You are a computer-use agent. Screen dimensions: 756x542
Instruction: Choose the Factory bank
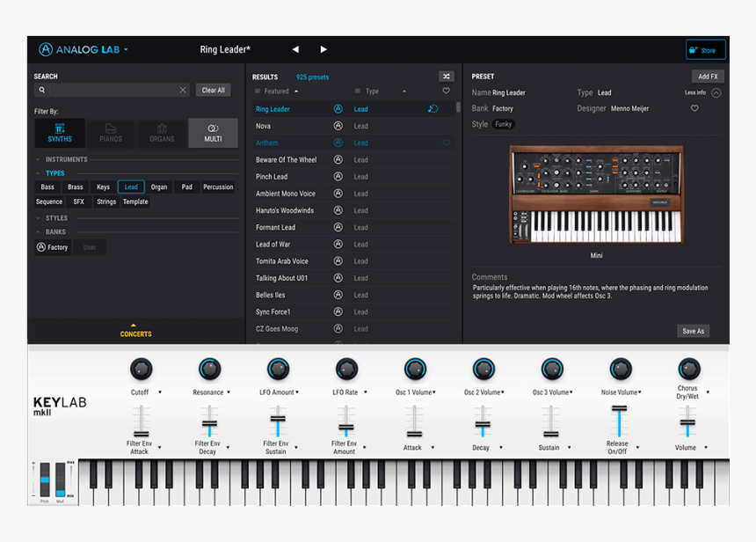coord(53,247)
